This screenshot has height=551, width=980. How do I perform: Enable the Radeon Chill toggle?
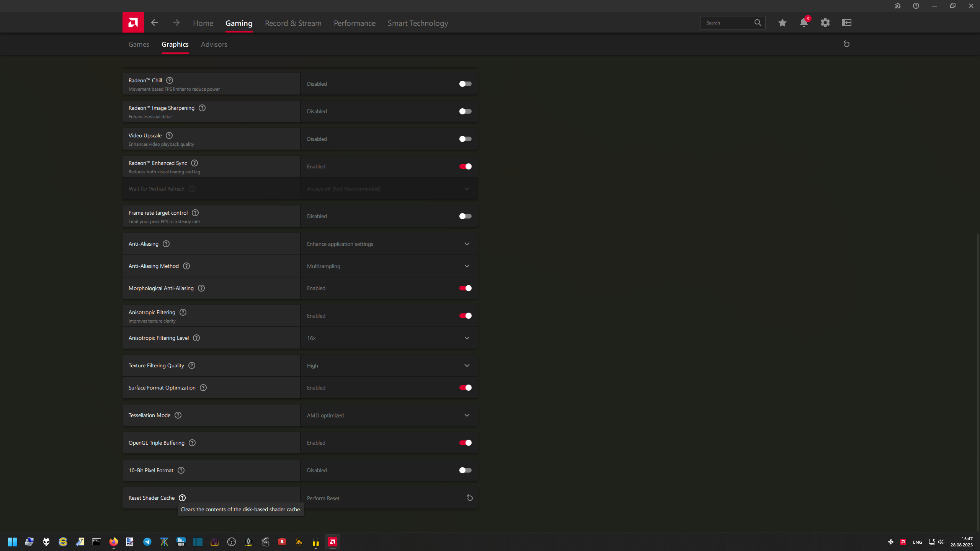pyautogui.click(x=465, y=84)
